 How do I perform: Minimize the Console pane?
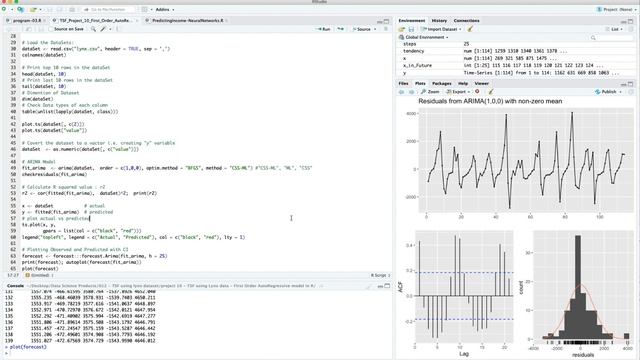click(380, 286)
